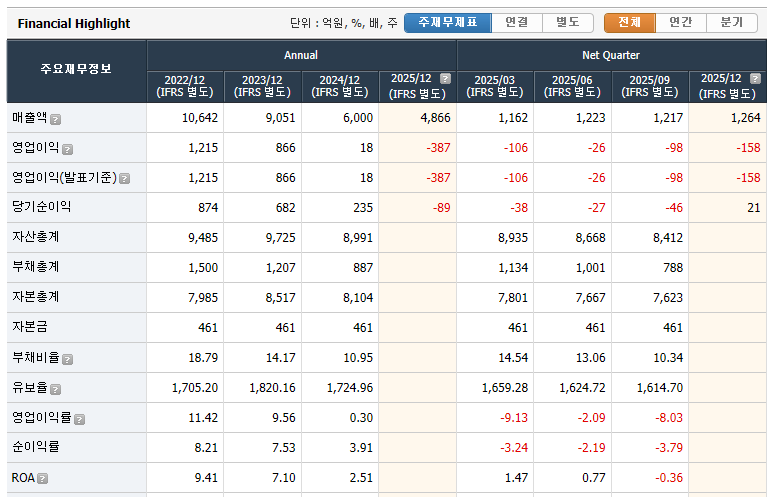Click the Net Quarter column group header
The image size is (774, 497).
(x=611, y=55)
